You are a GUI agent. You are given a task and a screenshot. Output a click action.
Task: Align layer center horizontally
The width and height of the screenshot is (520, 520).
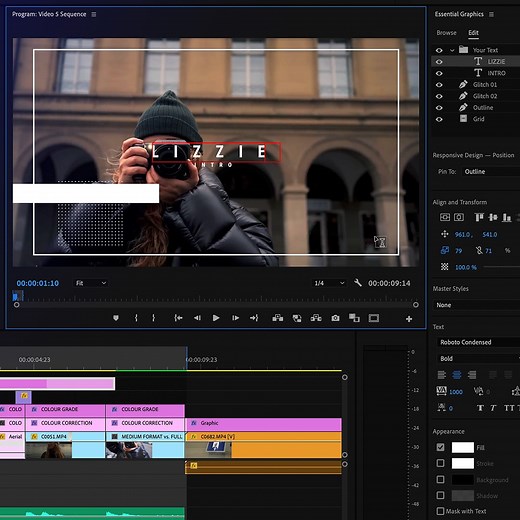coord(459,217)
